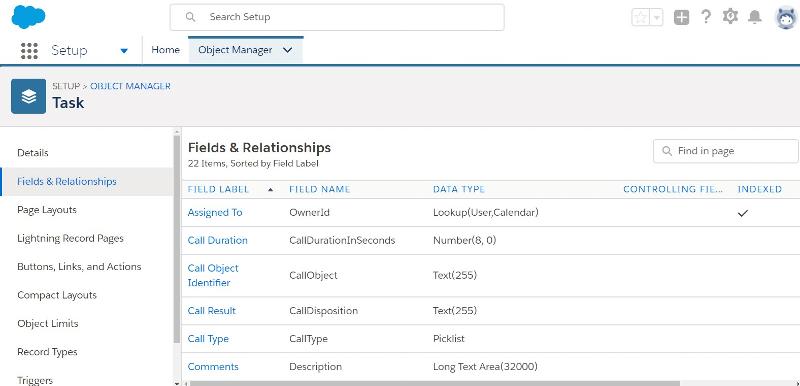Screen dimensions: 800x386
Task: Open the global actions plus icon
Action: 681,17
